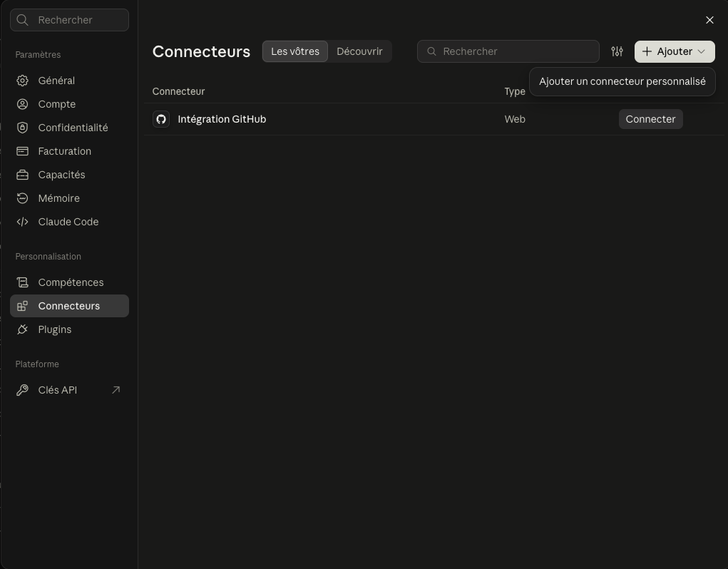Open the Clés API link
Screen dimensions: 728x569
point(69,390)
